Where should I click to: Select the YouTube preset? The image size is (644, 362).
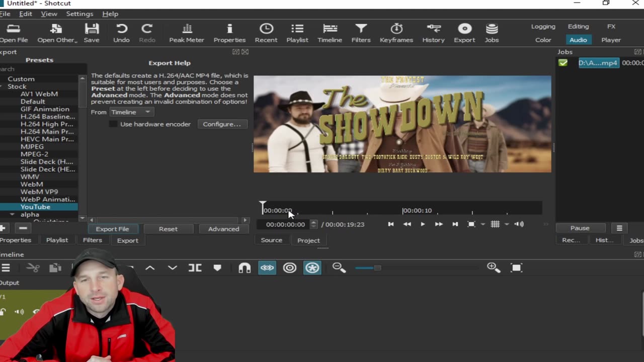coord(35,207)
